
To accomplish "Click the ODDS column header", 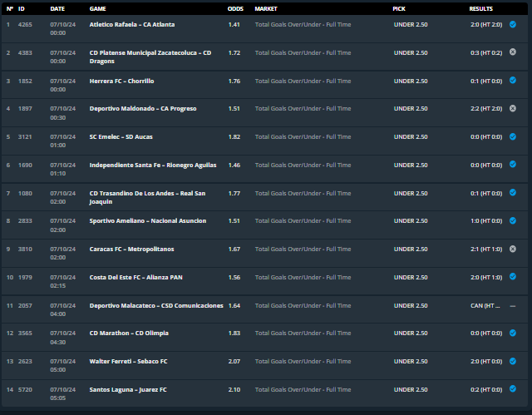I will (235, 9).
